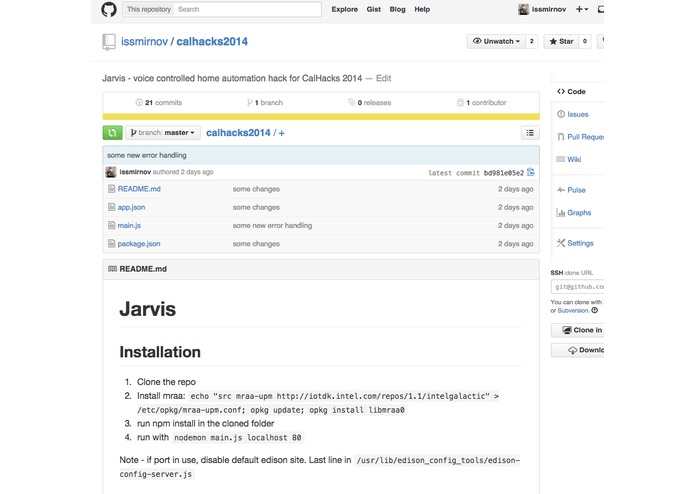Image resolution: width=695 pixels, height=494 pixels.
Task: Click the help icon next to Subversion
Action: pos(595,310)
